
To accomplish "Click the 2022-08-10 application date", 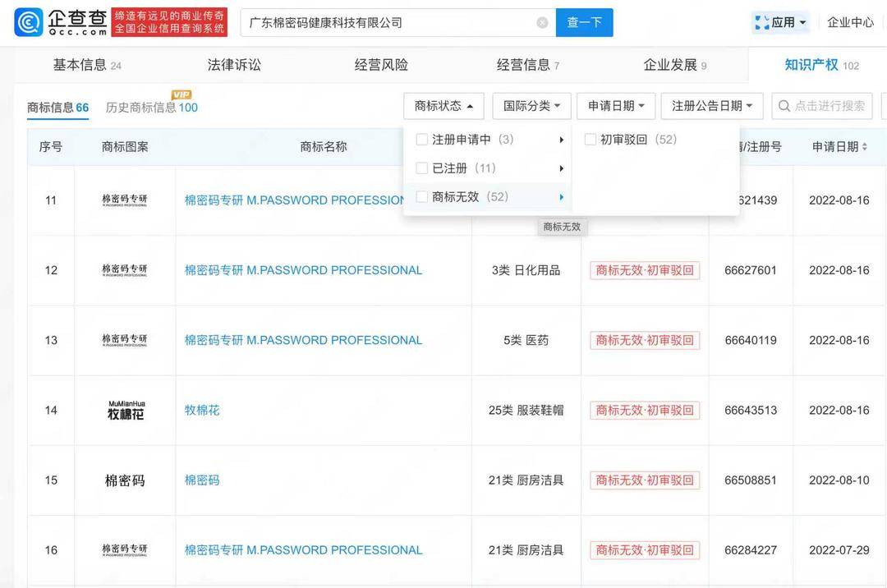I will tap(839, 480).
